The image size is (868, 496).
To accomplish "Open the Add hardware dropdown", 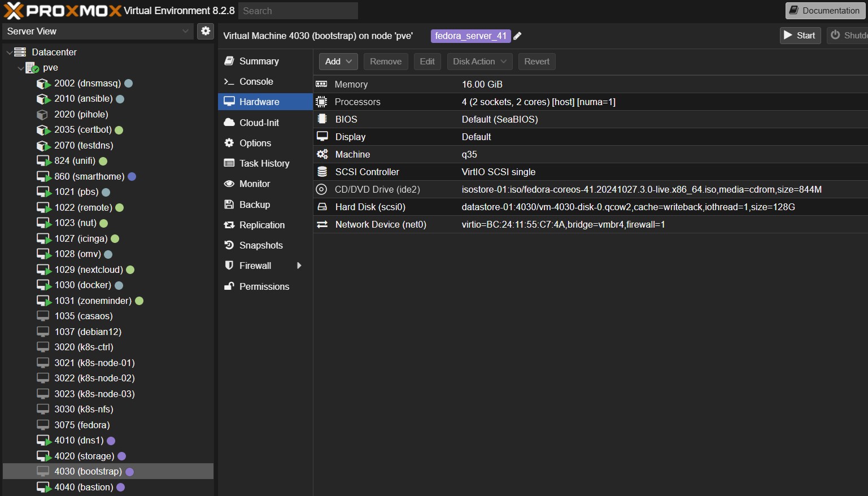I will pyautogui.click(x=338, y=62).
